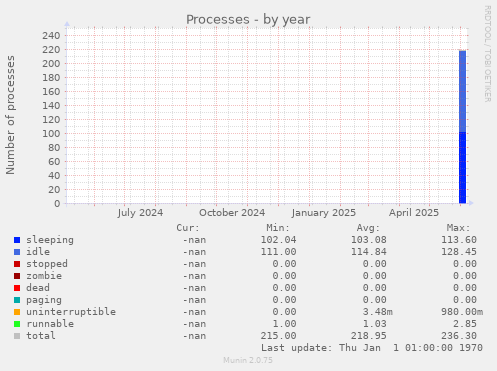The width and height of the screenshot is (497, 371).
Task: Click the sleeping legend color swatch
Action: pyautogui.click(x=17, y=240)
